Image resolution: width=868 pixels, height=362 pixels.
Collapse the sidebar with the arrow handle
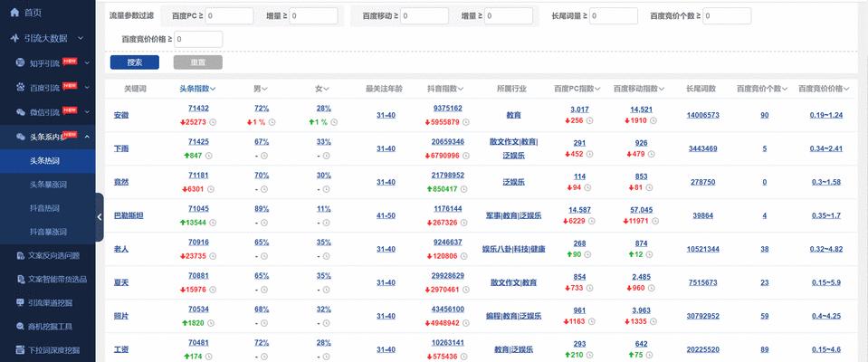100,217
